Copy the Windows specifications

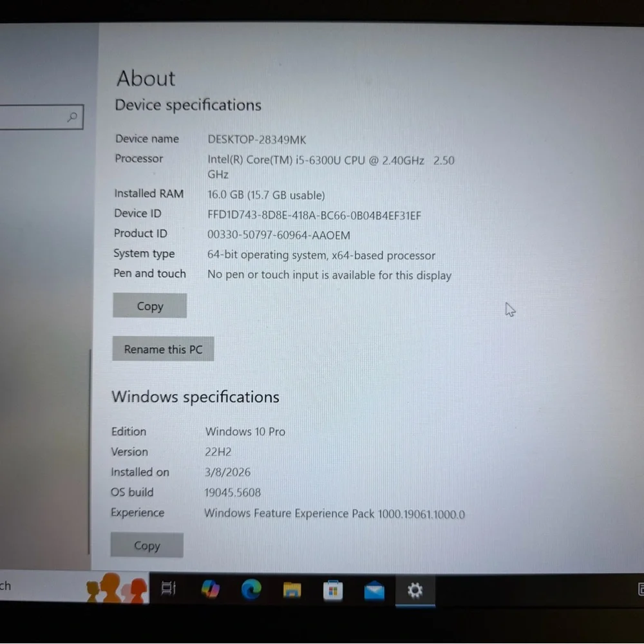[147, 545]
